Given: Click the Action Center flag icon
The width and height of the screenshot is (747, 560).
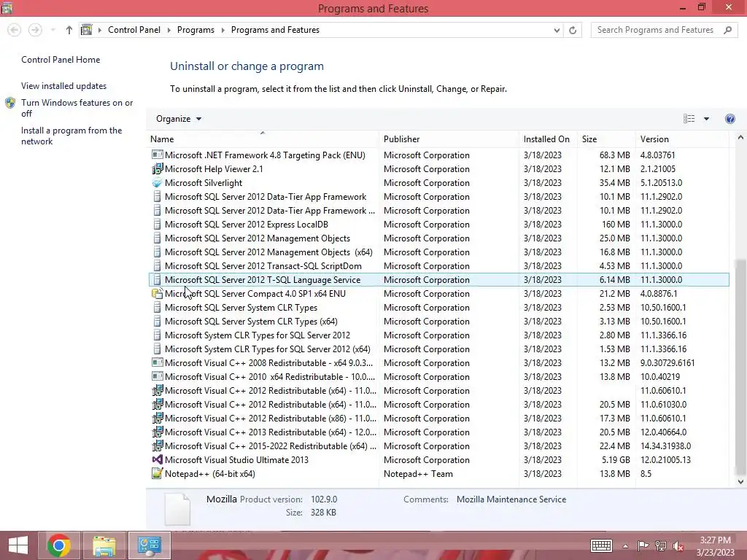Looking at the screenshot, I should (x=643, y=545).
